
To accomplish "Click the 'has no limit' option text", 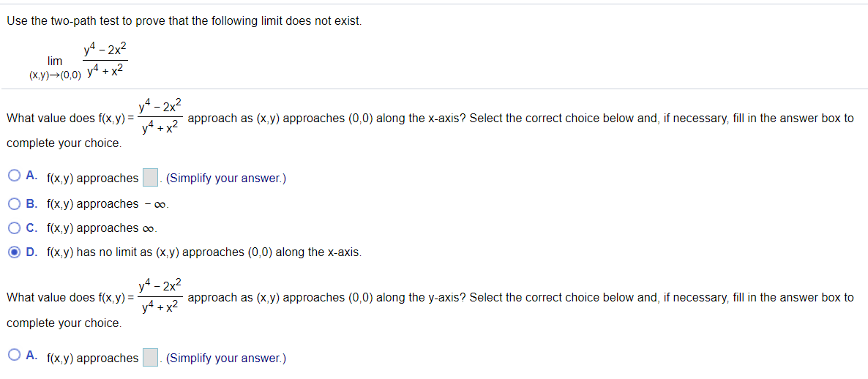I will click(x=203, y=253).
